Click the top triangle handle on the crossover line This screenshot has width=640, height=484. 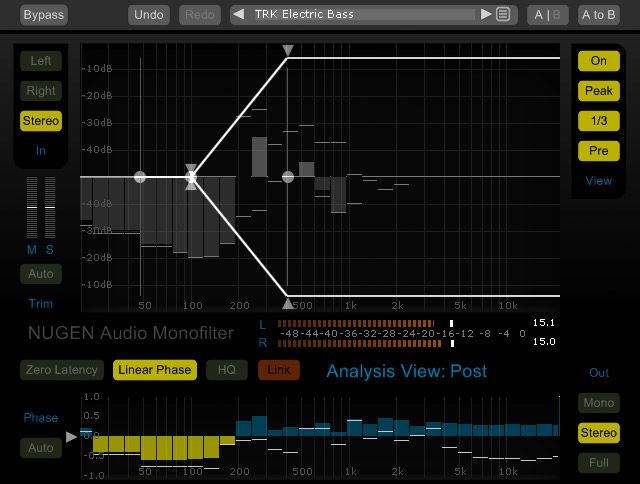tap(288, 50)
